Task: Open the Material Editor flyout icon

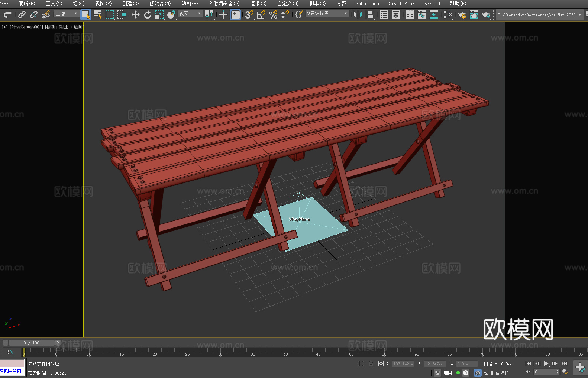Action: (x=448, y=14)
